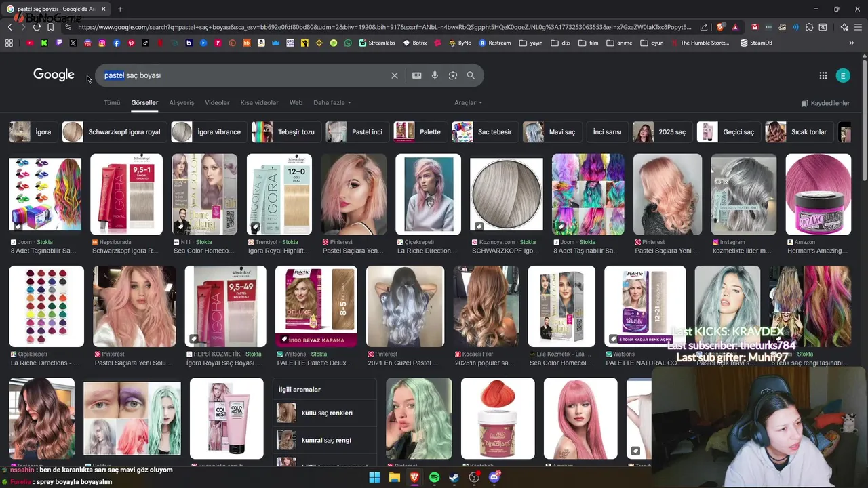Click the Google search magnifier button

[x=471, y=75]
